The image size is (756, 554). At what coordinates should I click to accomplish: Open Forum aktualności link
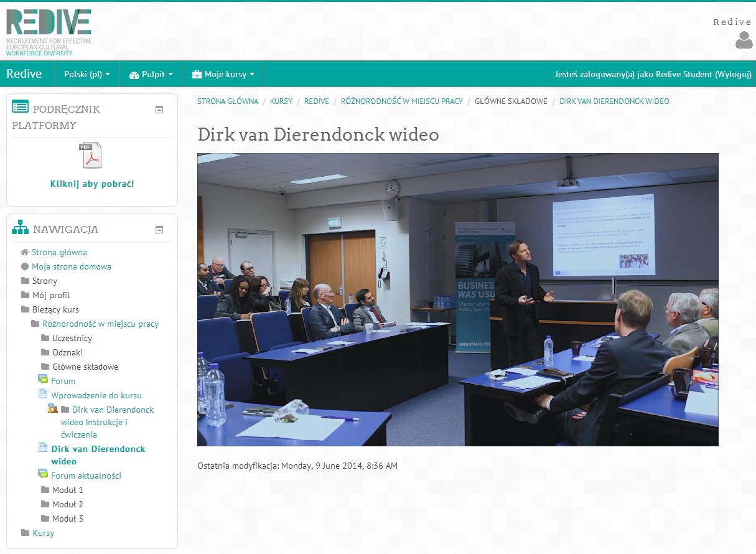tap(86, 476)
